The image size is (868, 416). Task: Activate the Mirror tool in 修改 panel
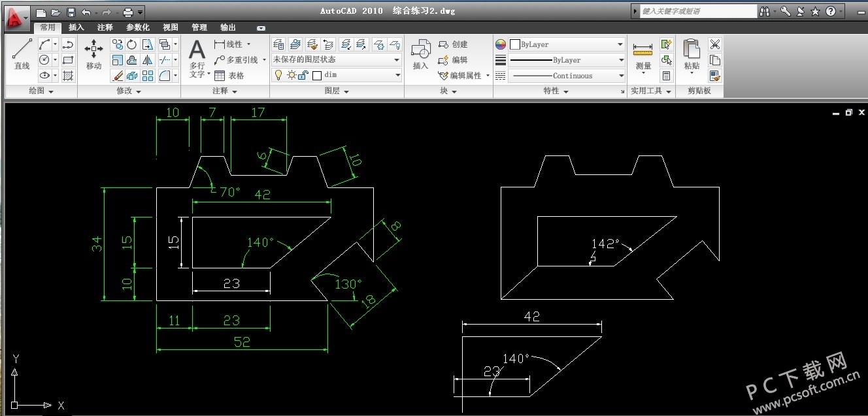(x=148, y=60)
